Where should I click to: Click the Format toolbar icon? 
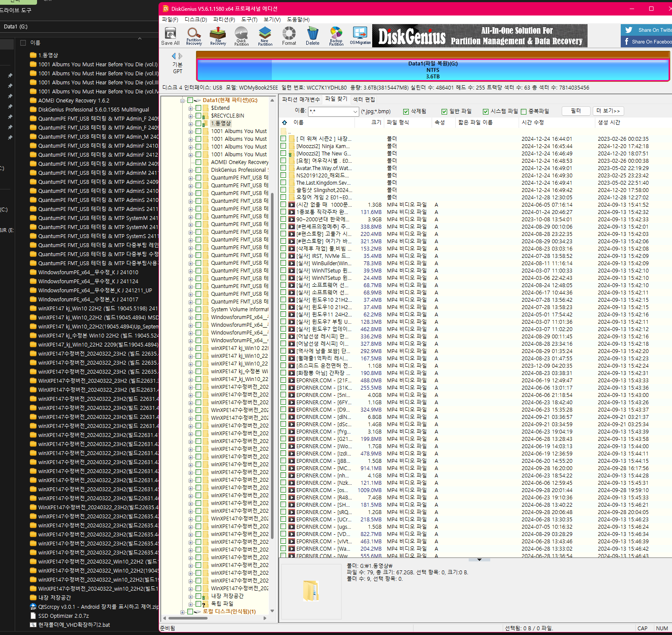[x=289, y=36]
